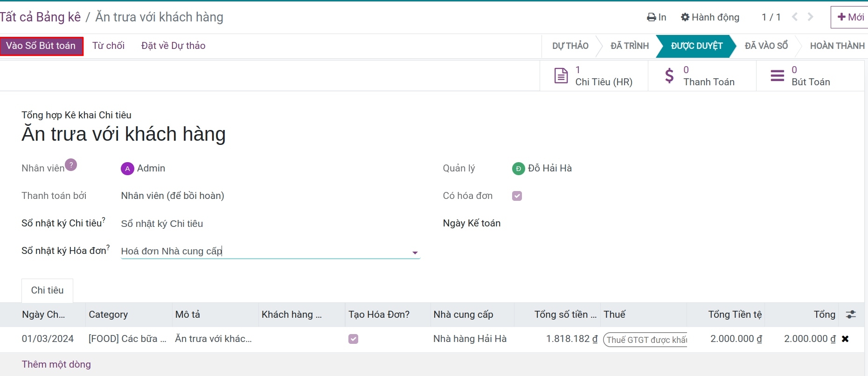Toggle Tạo Hóa Đơn checkbox in row
The height and width of the screenshot is (376, 868).
click(353, 339)
